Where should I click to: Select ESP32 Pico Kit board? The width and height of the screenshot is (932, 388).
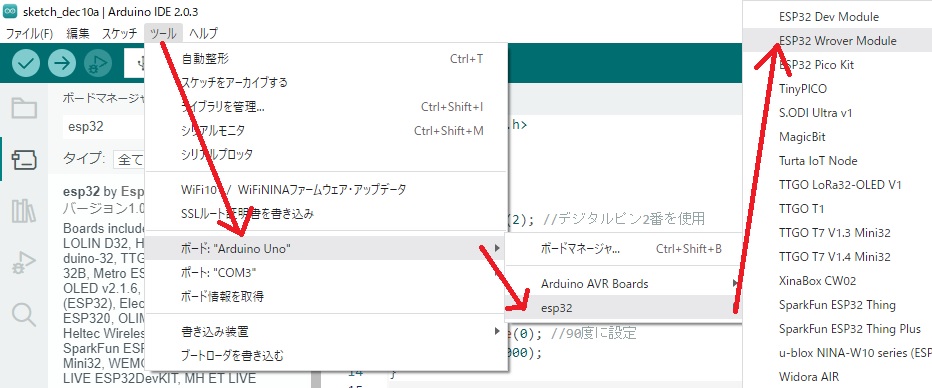(837, 65)
